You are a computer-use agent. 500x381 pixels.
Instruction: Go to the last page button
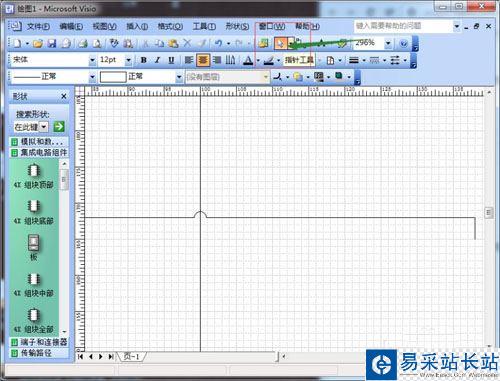tap(111, 357)
